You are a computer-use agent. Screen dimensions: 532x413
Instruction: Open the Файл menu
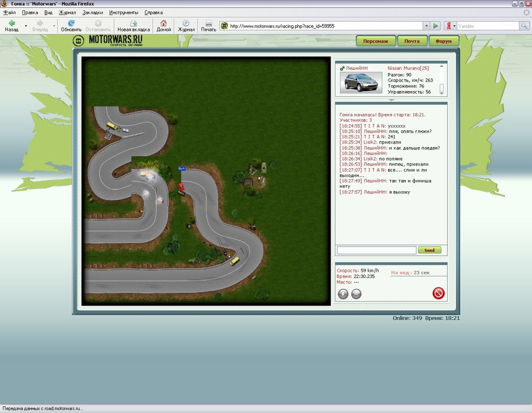10,13
